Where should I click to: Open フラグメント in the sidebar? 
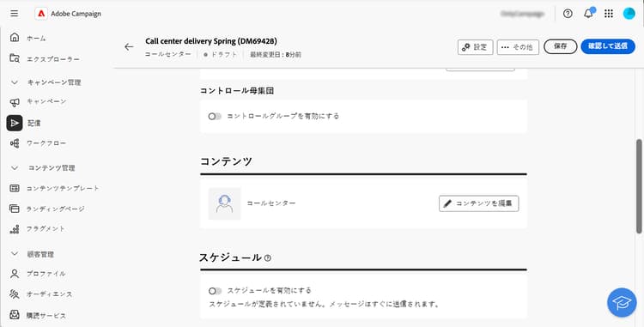tap(46, 228)
